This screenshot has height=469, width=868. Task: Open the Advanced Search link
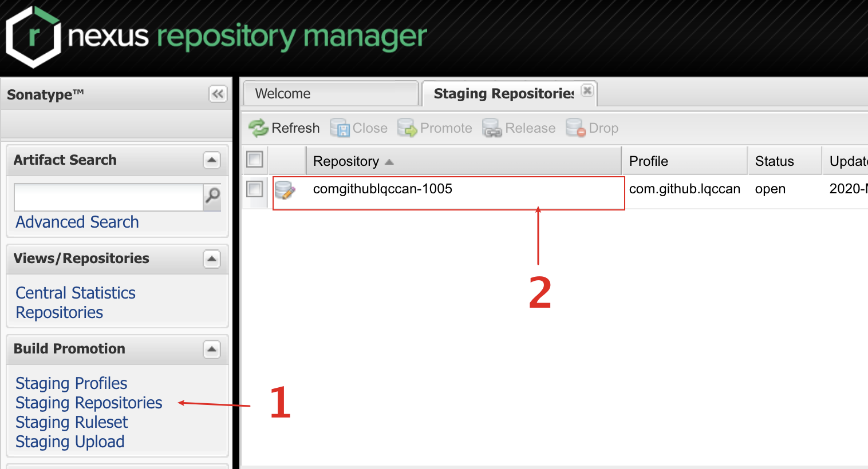click(77, 222)
